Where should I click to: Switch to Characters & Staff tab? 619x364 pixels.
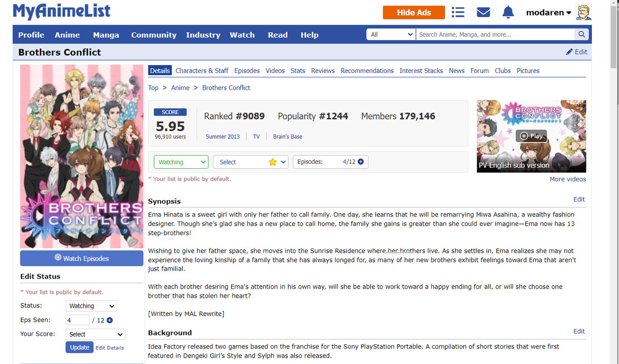pos(202,71)
